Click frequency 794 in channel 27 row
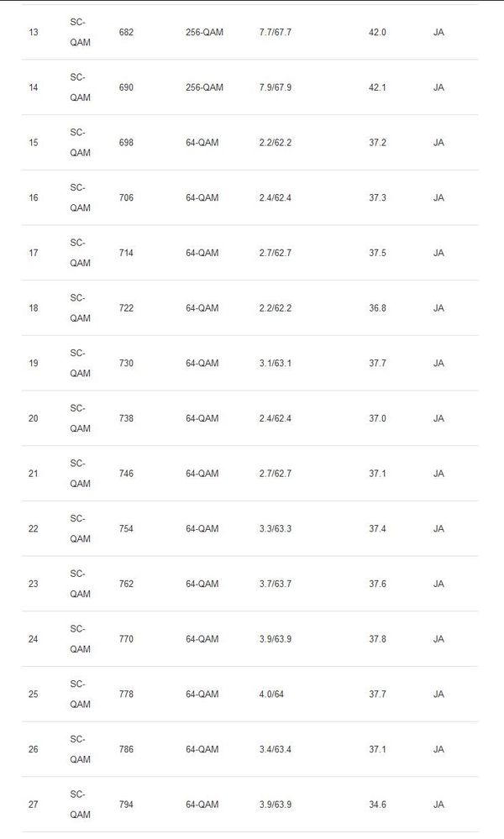This screenshot has height=839, width=504. (126, 804)
